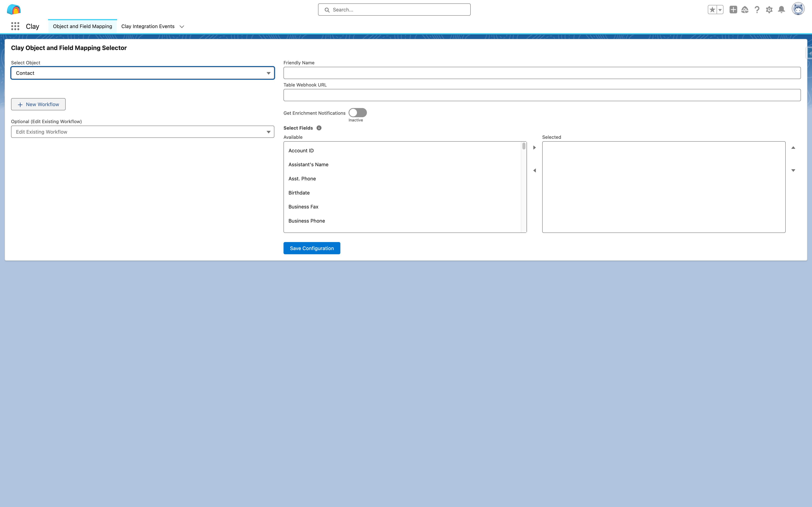Click the New Workflow button
812x507 pixels.
click(x=38, y=104)
